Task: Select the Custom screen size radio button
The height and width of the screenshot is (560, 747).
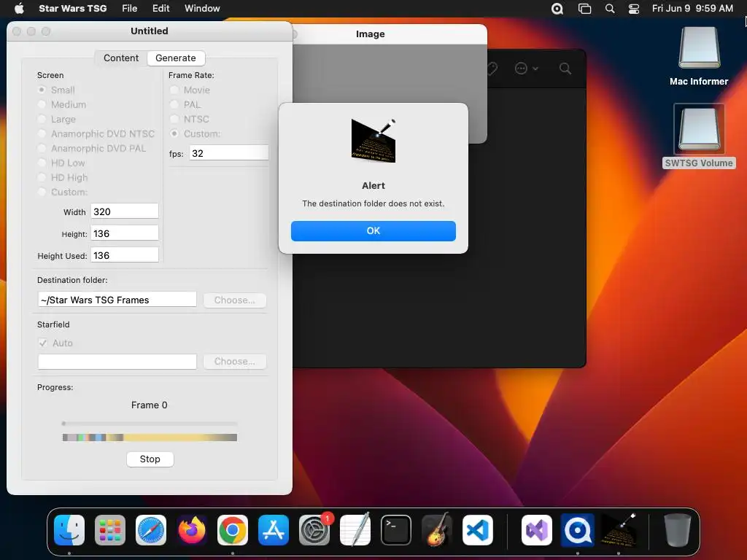Action: click(42, 192)
